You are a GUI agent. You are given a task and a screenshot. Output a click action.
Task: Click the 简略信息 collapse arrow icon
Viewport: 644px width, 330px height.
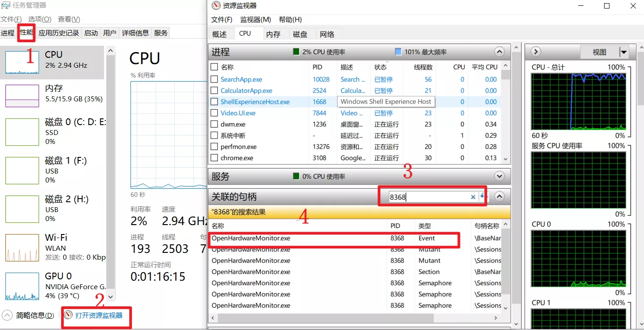pyautogui.click(x=7, y=315)
